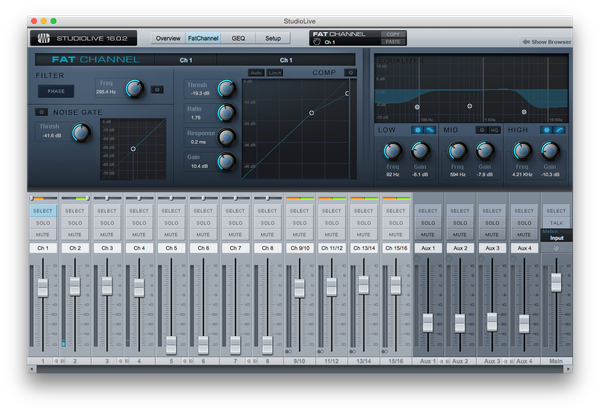Image resolution: width=600 pixels, height=412 pixels.
Task: Enable the Limit button on compressor
Action: [274, 72]
